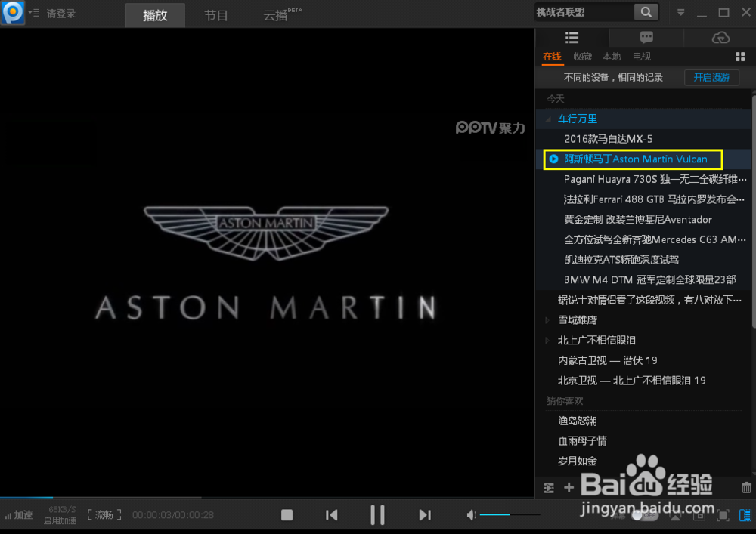This screenshot has width=756, height=534.
Task: Select the 在线 sub-tab
Action: click(552, 57)
